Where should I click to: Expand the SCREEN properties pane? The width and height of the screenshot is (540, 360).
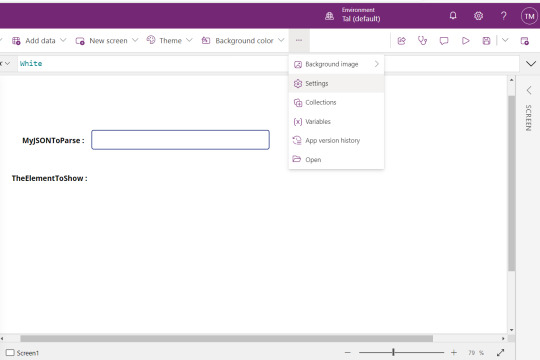[x=529, y=90]
